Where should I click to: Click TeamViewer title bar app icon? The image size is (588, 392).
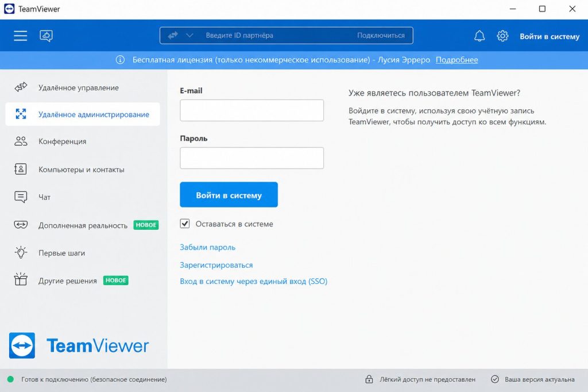(9, 9)
